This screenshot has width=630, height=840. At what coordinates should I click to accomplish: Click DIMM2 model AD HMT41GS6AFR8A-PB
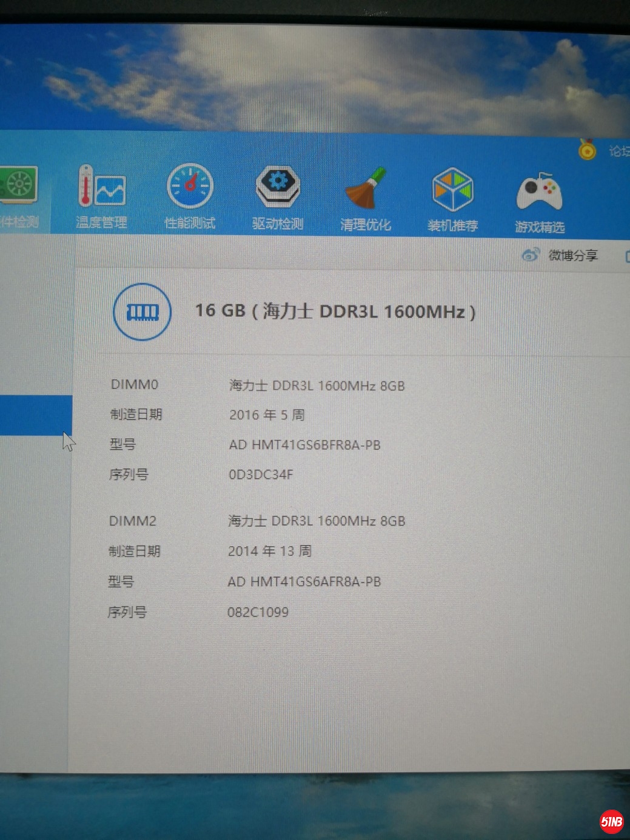pyautogui.click(x=304, y=582)
